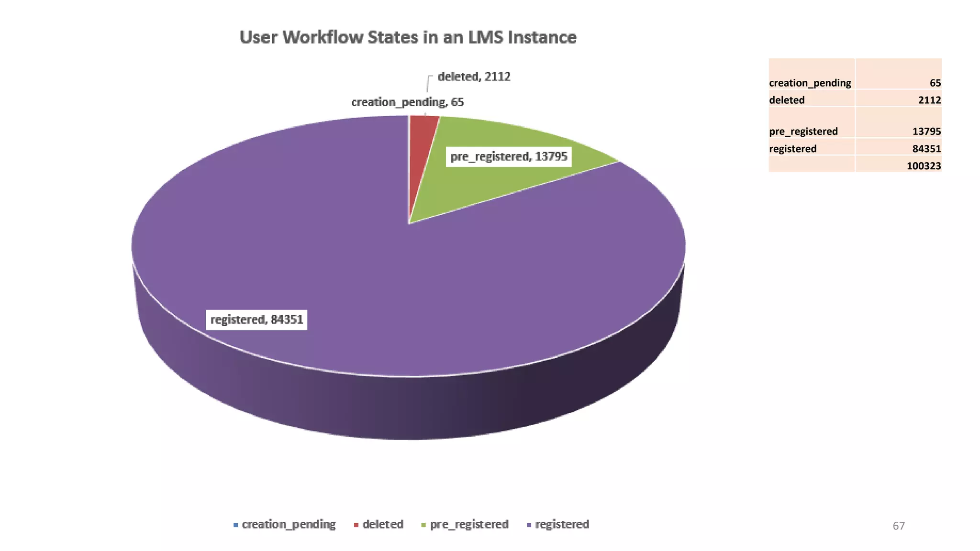Click the green pre_registered legend swatch

pos(423,525)
